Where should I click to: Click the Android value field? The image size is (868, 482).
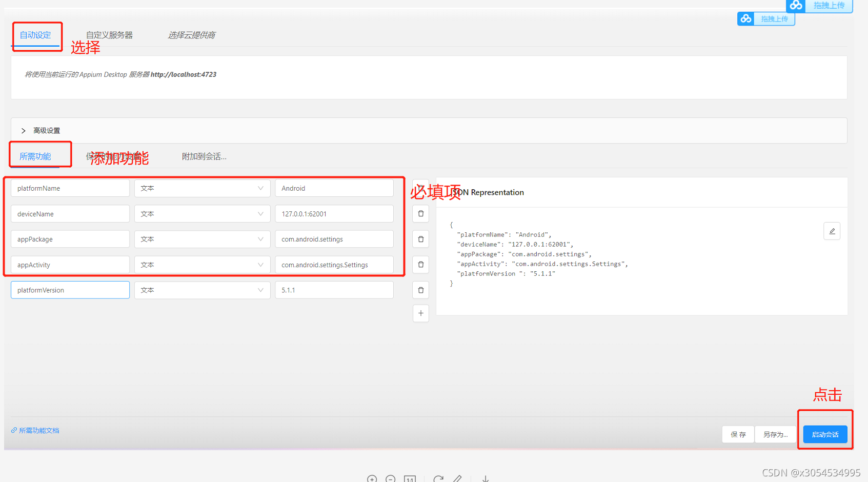(x=334, y=188)
